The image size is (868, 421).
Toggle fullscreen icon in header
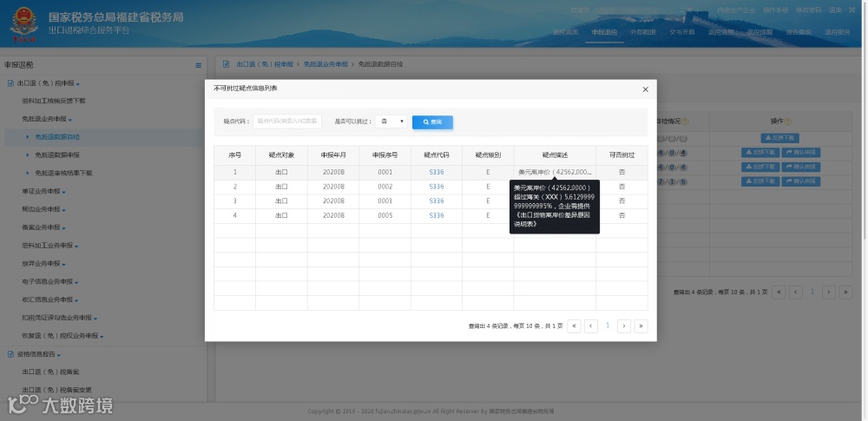click(852, 10)
